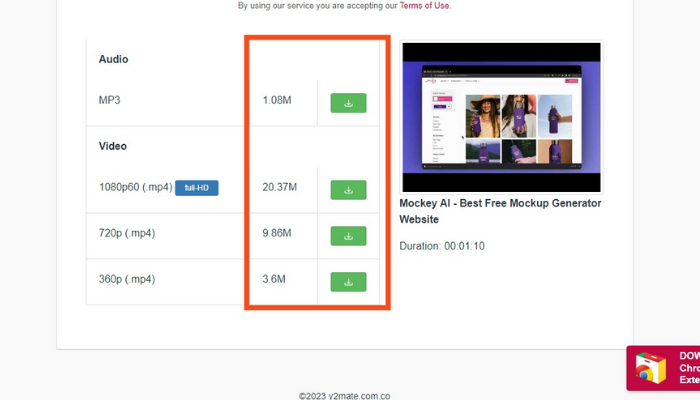Click the 1.08M file size
700x400 pixels.
click(277, 100)
